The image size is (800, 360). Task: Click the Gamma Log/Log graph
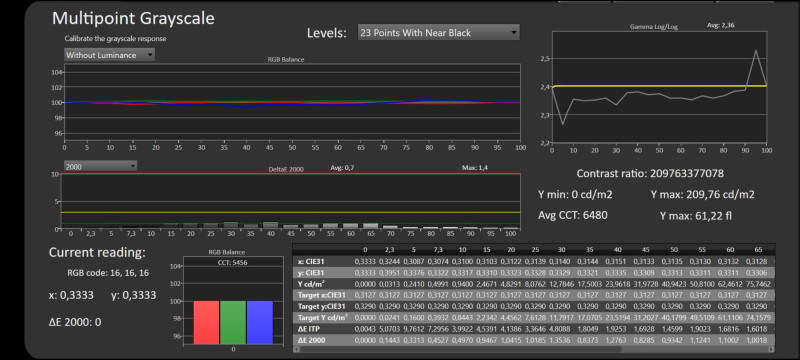(x=659, y=87)
